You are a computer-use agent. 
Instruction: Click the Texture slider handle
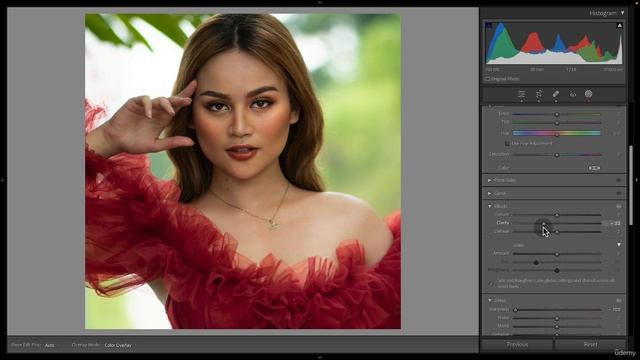click(x=556, y=215)
